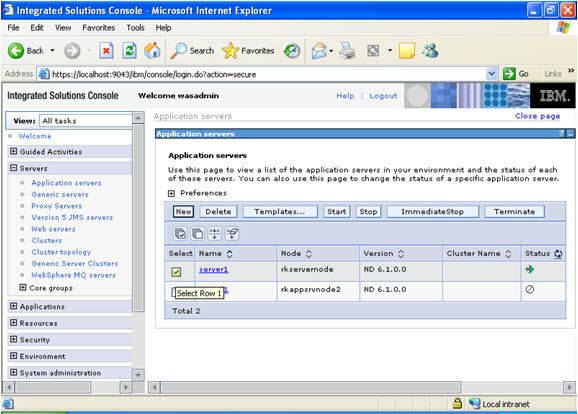
Task: Click the Messenger people icon
Action: click(430, 51)
